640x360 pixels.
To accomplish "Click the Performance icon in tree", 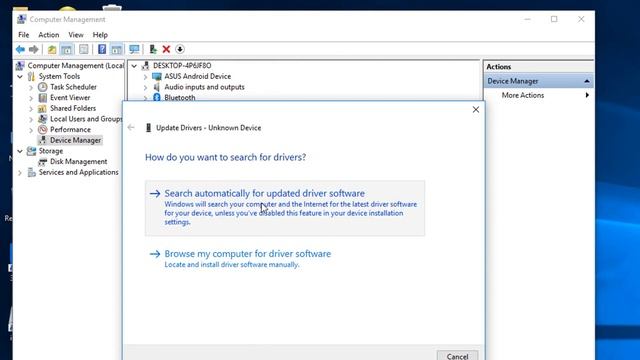I will pyautogui.click(x=42, y=129).
